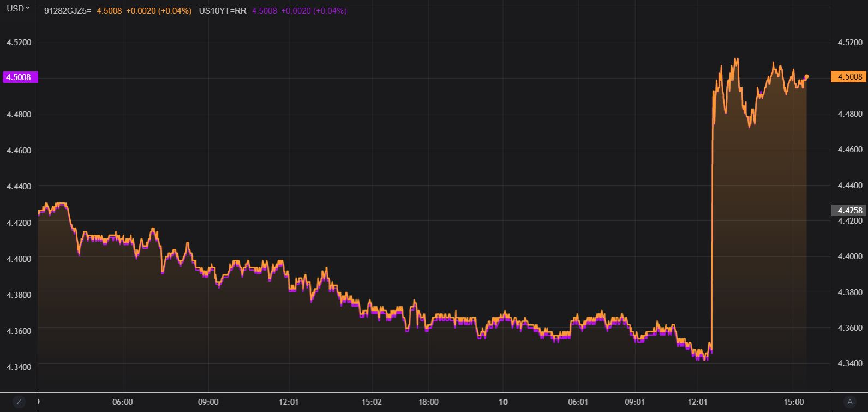Click the bold 10 date axis label
This screenshot has width=868, height=412.
(x=504, y=402)
